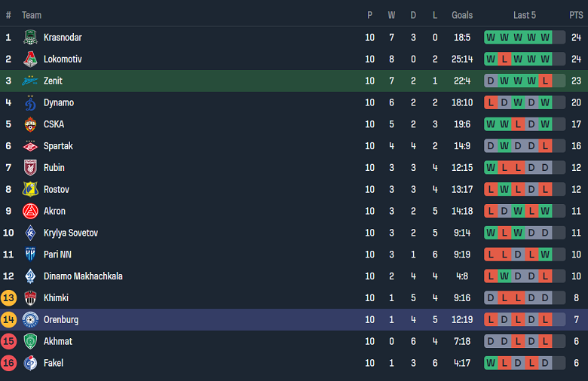Open the Pari NN team link
588x381 pixels.
57,255
